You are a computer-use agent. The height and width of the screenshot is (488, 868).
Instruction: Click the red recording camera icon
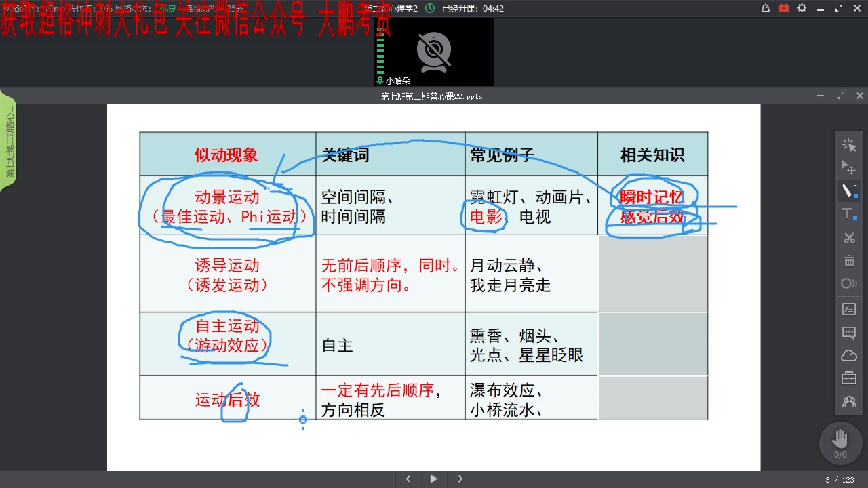(784, 8)
